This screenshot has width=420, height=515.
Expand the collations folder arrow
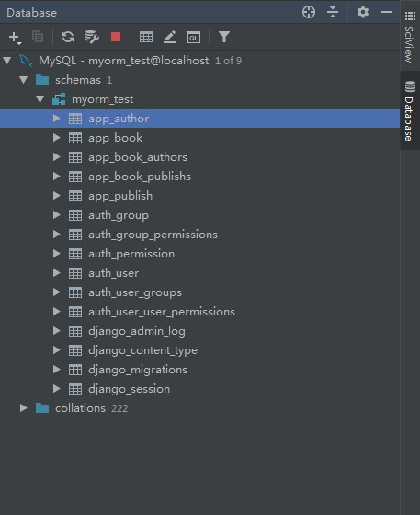point(23,408)
